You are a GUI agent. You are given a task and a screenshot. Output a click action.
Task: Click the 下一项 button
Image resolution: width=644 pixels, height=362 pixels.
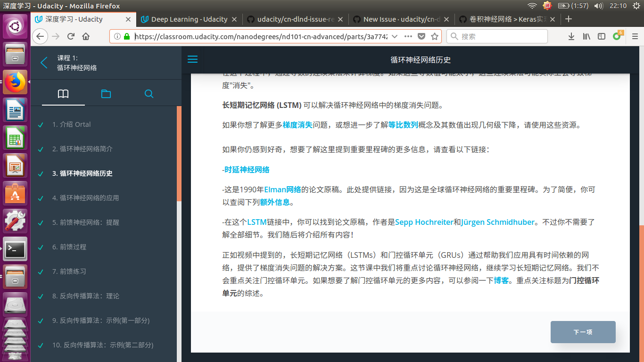point(583,332)
